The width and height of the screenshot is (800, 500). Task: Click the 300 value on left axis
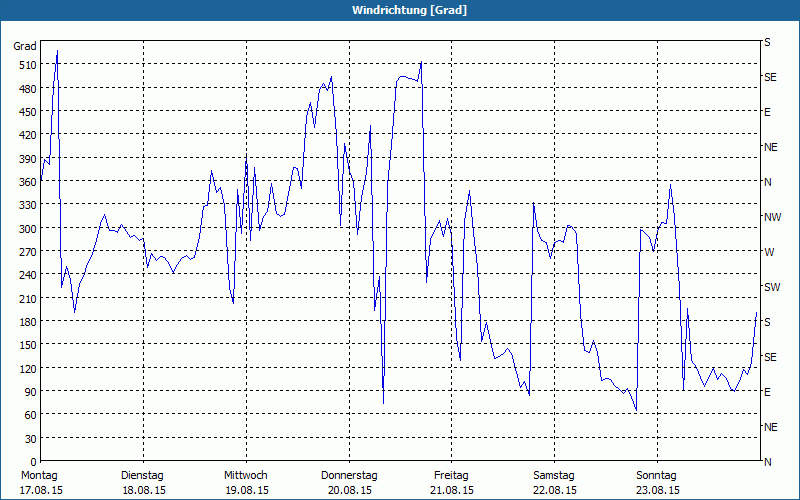pos(28,229)
